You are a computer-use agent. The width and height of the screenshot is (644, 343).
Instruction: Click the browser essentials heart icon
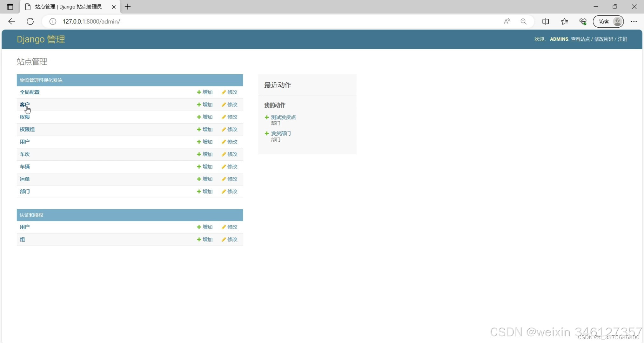(583, 21)
